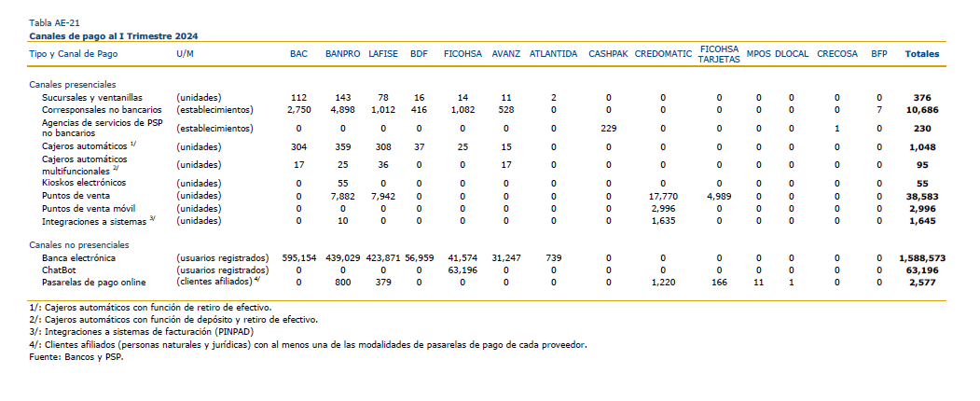This screenshot has height=401, width=980.
Task: Click the 'ChatBot' row label
Action: point(59,270)
